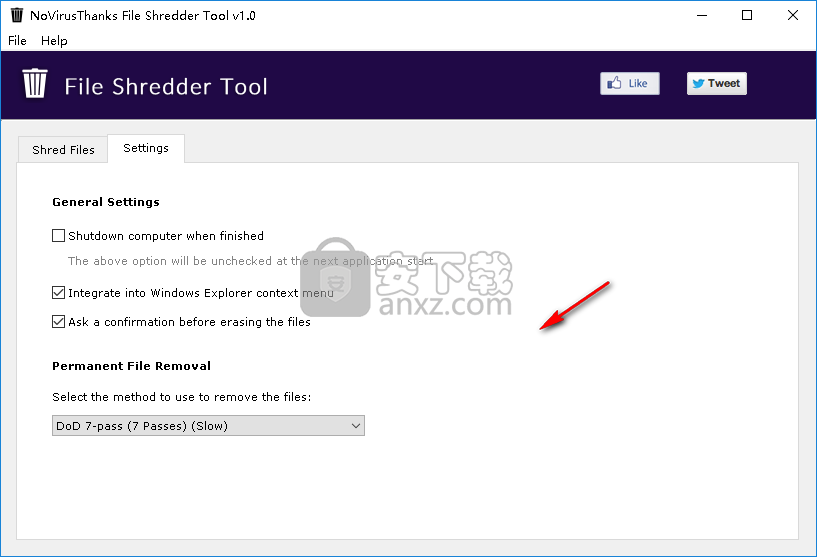This screenshot has height=557, width=817.
Task: Select the Settings tab
Action: click(x=146, y=148)
